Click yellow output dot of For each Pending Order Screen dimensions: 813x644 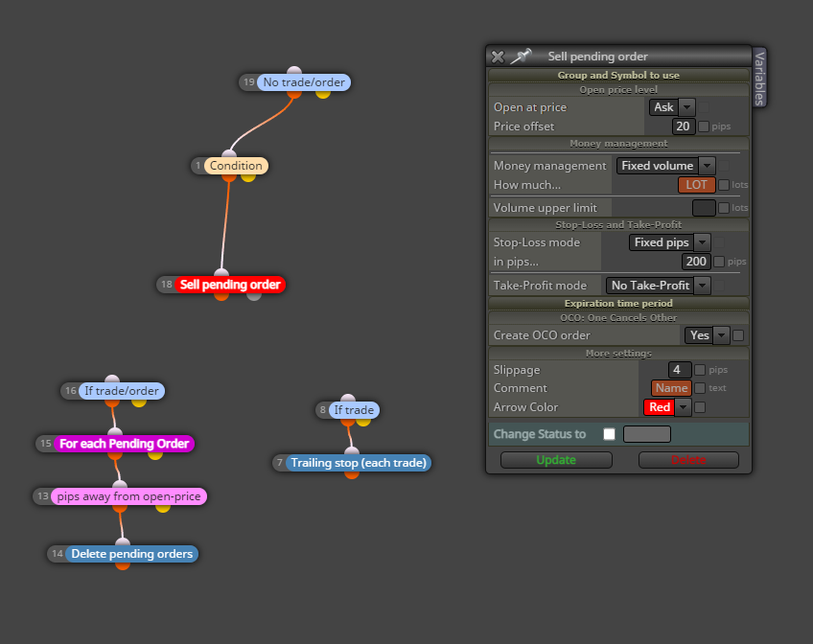click(x=155, y=455)
